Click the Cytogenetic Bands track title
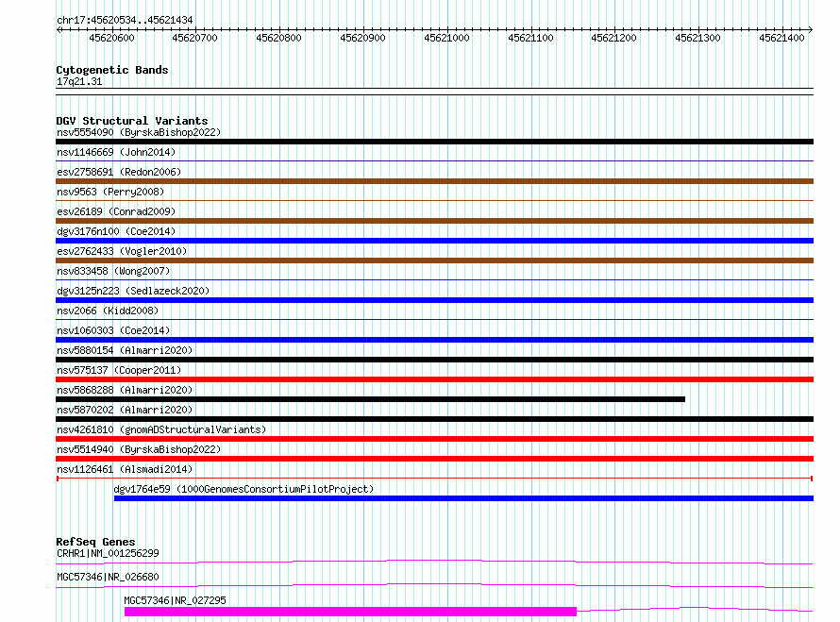 [112, 70]
